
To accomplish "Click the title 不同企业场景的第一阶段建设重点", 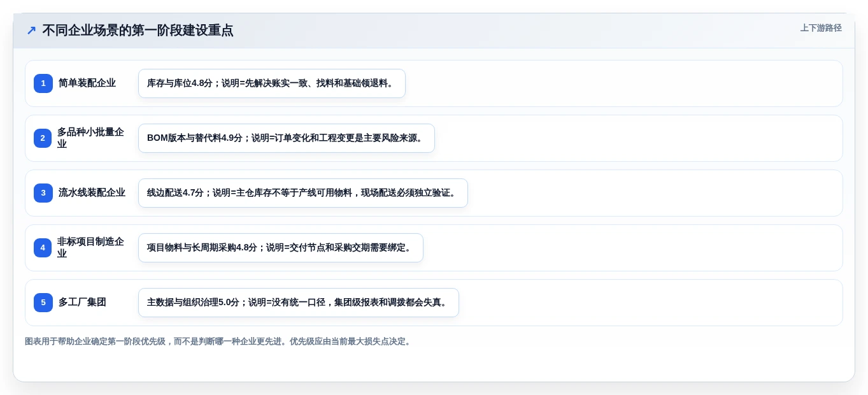I will (138, 31).
